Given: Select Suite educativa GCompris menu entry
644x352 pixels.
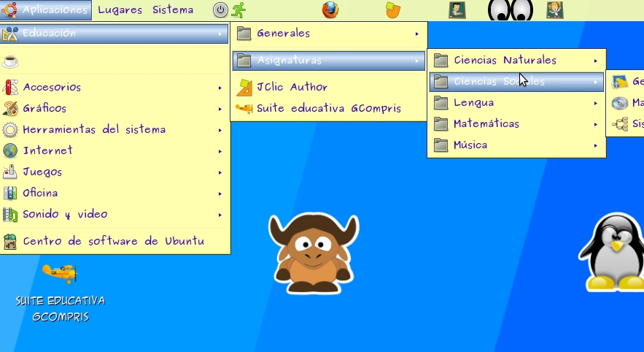Looking at the screenshot, I should click(x=328, y=109).
